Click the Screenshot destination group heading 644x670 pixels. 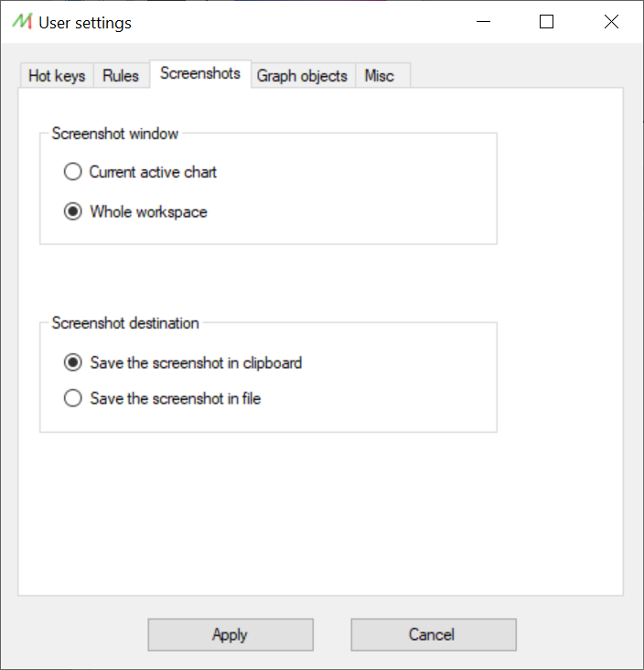coord(125,323)
